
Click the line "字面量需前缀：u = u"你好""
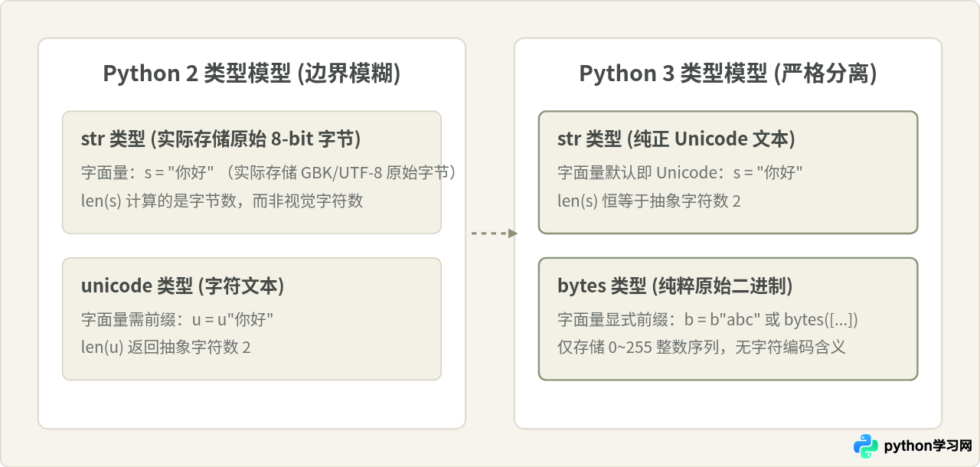178,318
